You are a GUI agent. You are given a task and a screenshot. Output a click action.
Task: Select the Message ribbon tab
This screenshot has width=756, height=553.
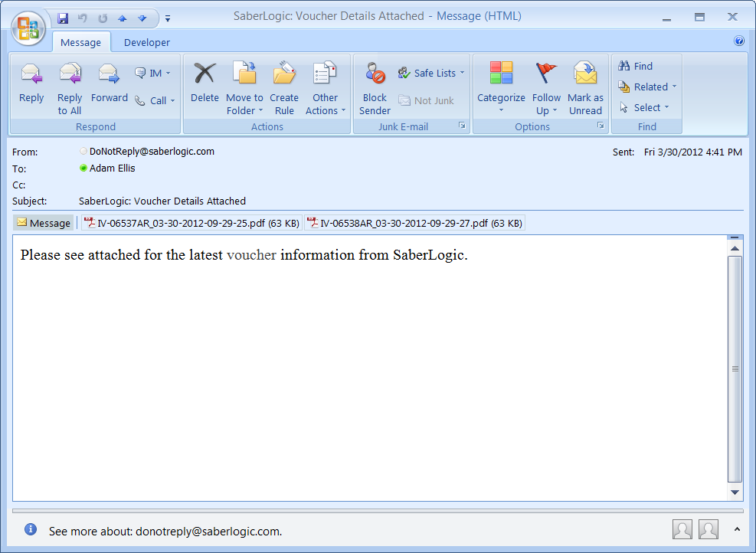pos(80,43)
